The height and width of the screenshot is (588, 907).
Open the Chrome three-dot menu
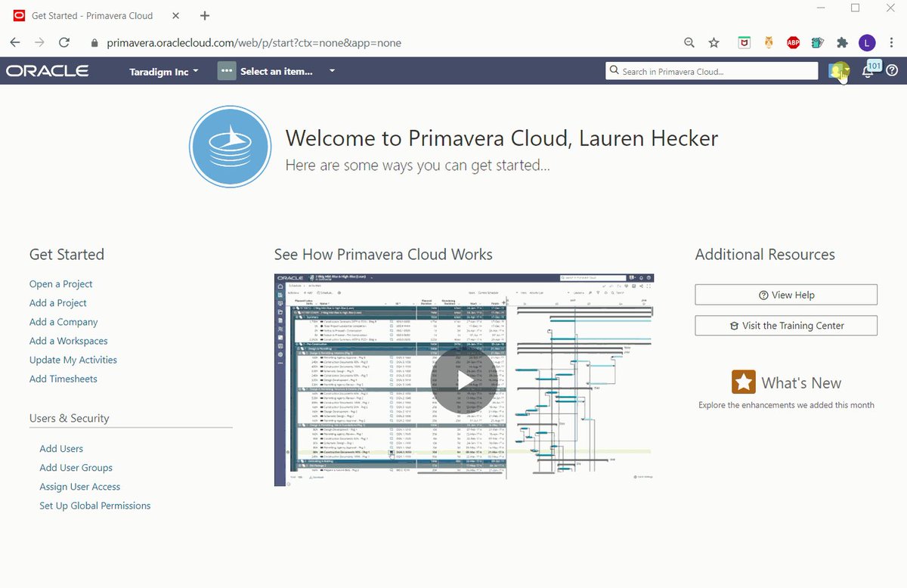892,43
